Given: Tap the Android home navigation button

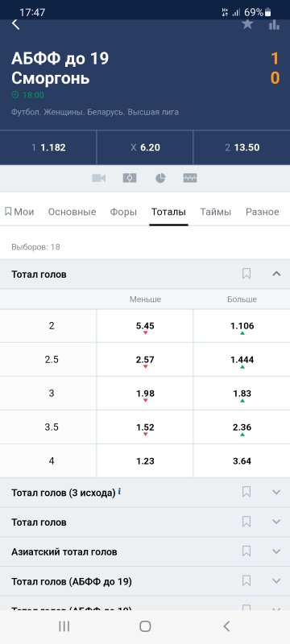Looking at the screenshot, I should [x=145, y=626].
